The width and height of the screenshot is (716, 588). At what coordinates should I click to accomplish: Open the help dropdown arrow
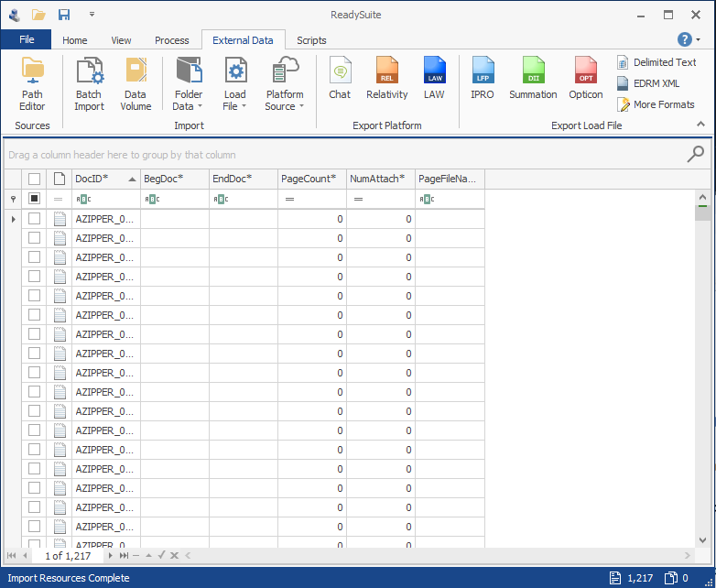click(x=699, y=39)
